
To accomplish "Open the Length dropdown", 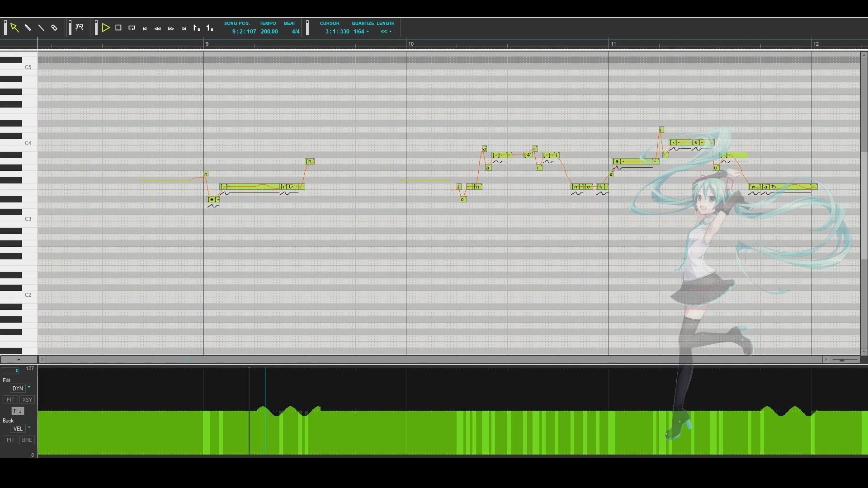I will 386,32.
